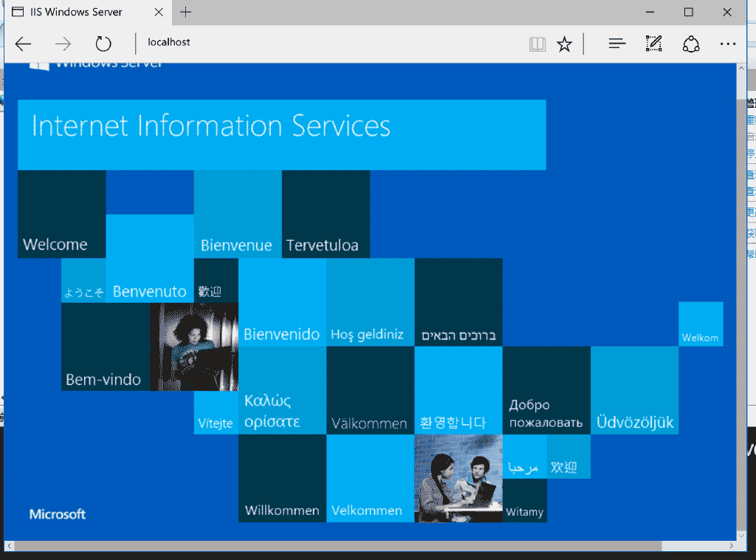The height and width of the screenshot is (560, 756).
Task: Click the 歡迎 traditional Chinese tile
Action: click(216, 280)
